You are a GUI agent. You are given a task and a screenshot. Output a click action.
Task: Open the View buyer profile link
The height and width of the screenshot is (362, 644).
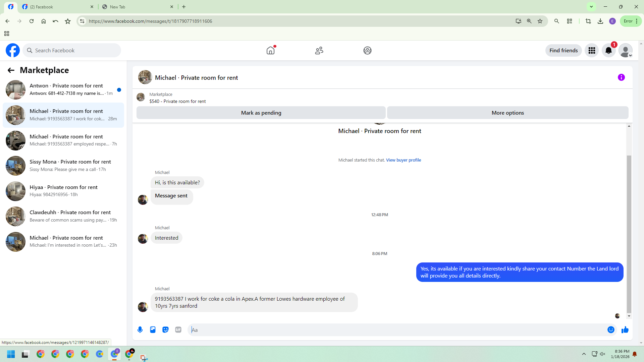[404, 160]
